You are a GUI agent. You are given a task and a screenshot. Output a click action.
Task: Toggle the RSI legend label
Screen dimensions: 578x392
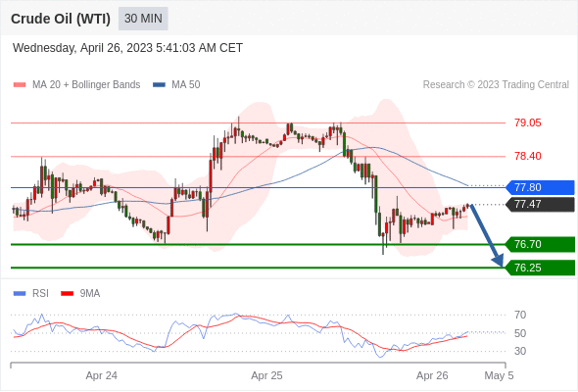click(40, 294)
